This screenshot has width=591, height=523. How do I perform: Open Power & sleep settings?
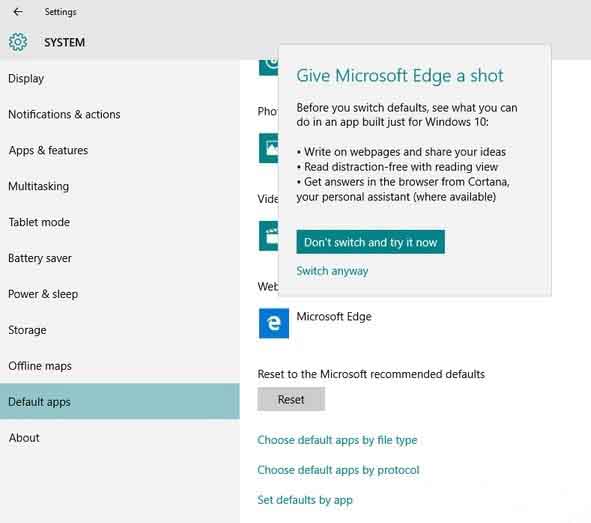click(x=119, y=294)
